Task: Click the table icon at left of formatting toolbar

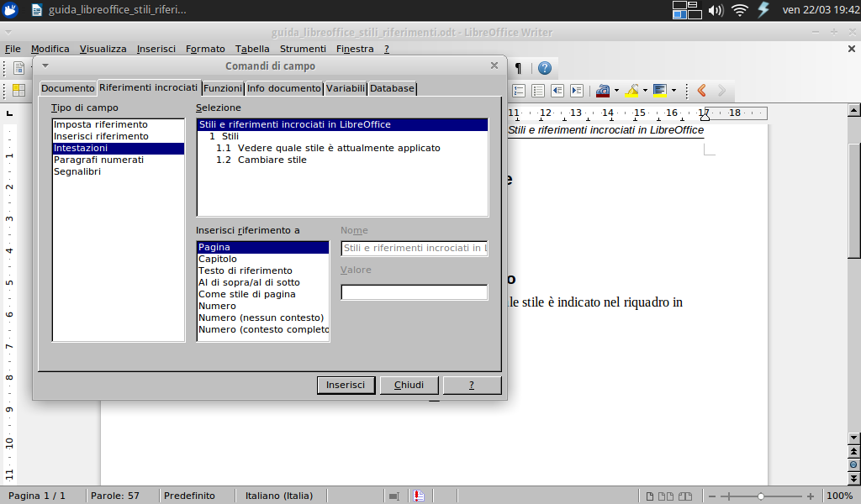Action: coord(18,91)
